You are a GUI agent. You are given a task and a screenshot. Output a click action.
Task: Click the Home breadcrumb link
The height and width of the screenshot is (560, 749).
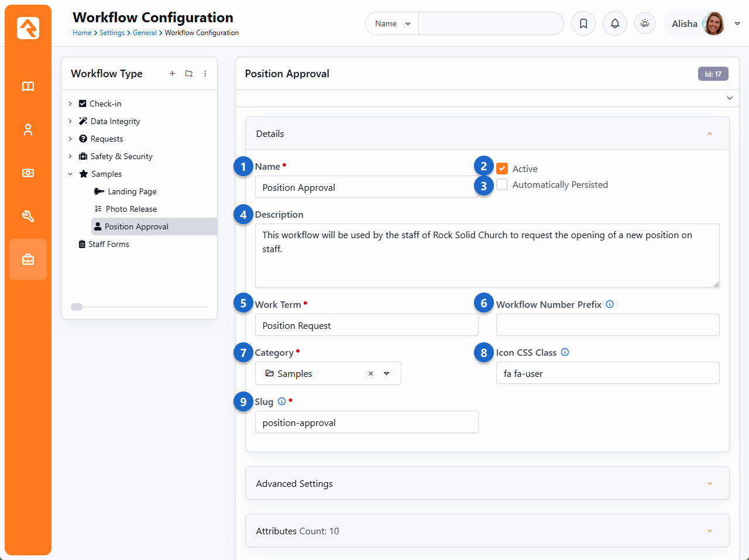point(82,33)
